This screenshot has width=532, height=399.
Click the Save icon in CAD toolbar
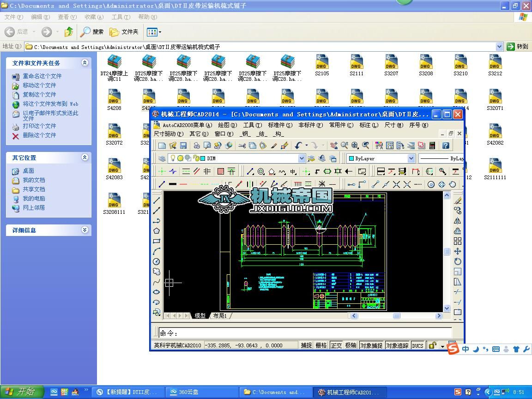183,145
